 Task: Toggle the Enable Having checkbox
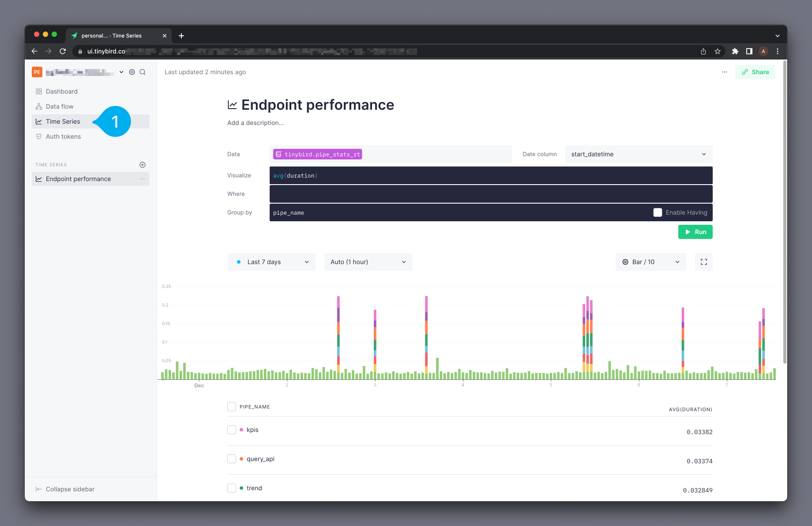658,212
